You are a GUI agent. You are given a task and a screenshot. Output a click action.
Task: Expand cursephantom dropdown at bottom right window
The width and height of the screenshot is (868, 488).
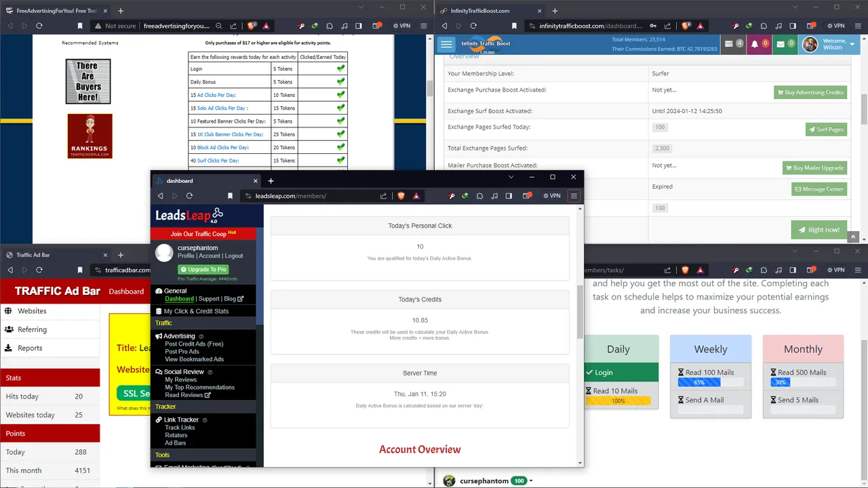click(531, 481)
